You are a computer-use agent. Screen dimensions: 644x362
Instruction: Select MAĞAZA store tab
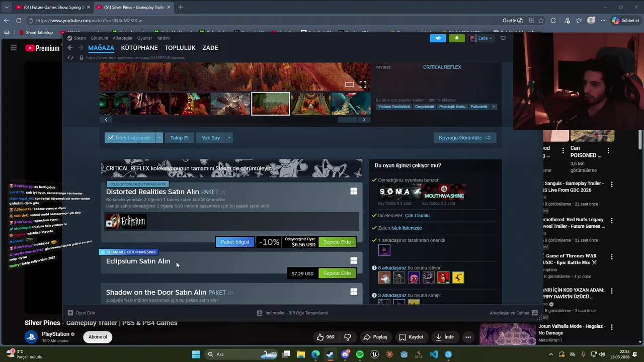tap(101, 48)
